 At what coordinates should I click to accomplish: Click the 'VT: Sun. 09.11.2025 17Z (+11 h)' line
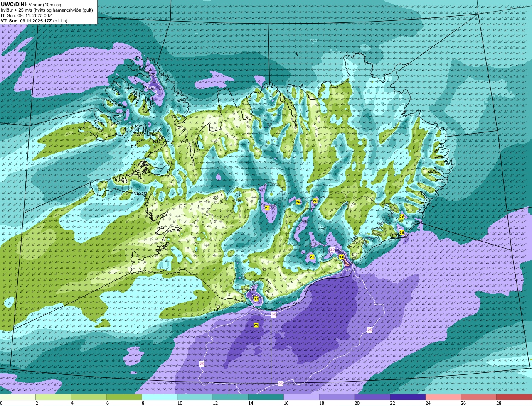[34, 21]
